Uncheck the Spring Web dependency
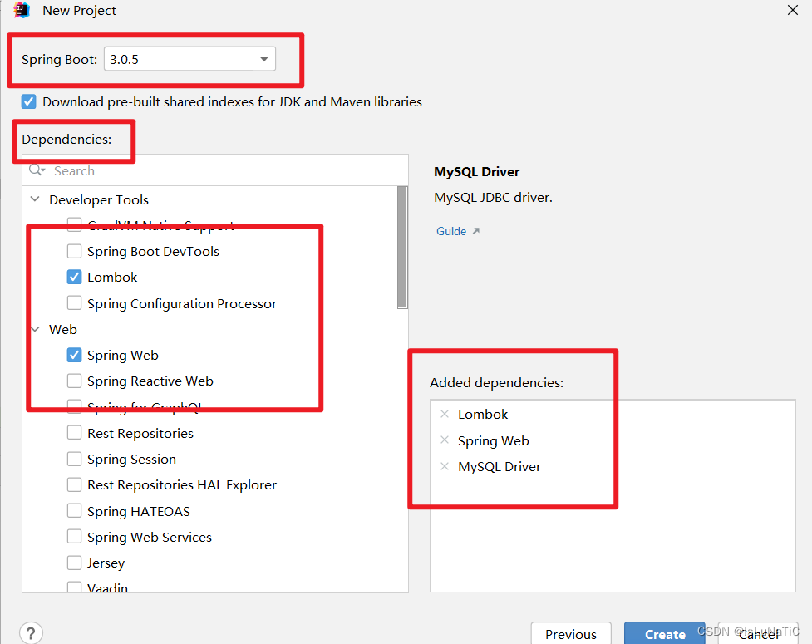812x644 pixels. click(75, 355)
